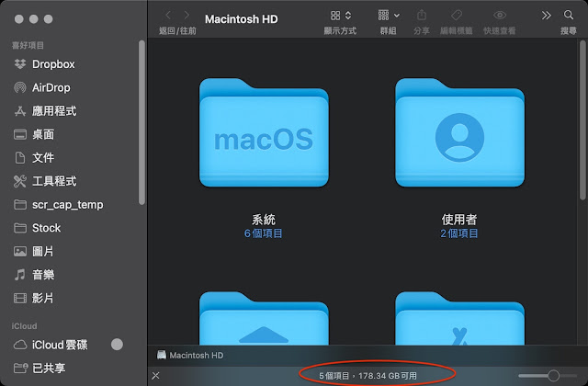Open the scr_cap_temp folder in sidebar
Image resolution: width=588 pixels, height=386 pixels.
pos(58,204)
